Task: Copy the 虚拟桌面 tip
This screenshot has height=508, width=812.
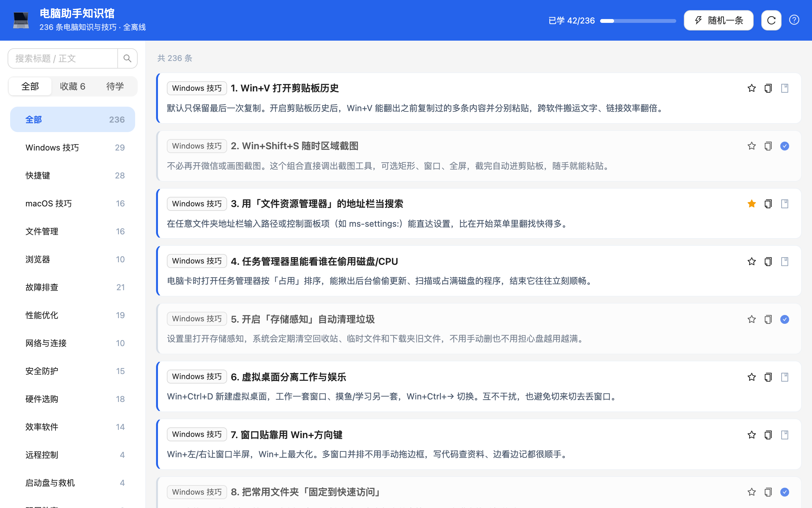Action: (x=768, y=377)
